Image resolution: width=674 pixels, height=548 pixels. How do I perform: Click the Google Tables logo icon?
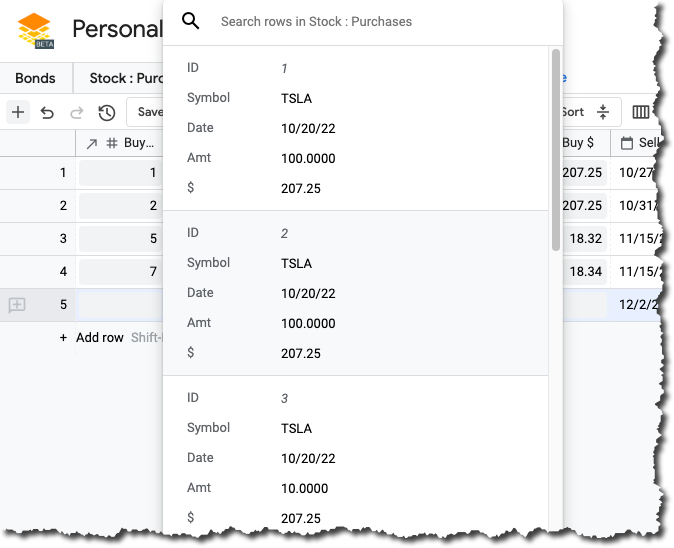click(36, 30)
